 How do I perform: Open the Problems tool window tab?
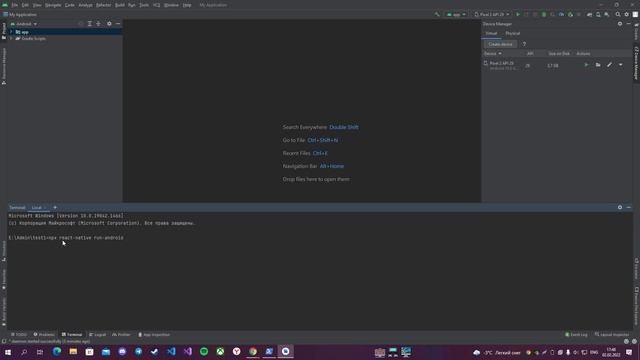44,335
